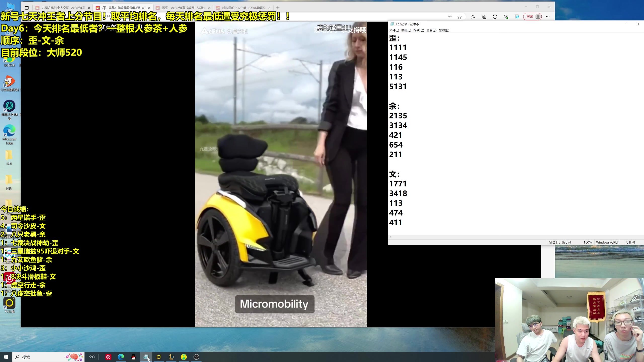Screen dimensions: 644x362
Task: Open a new browser tab
Action: (278, 8)
